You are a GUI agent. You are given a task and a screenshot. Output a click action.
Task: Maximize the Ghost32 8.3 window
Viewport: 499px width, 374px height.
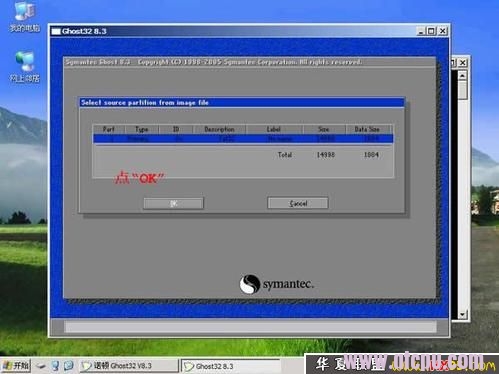click(431, 31)
